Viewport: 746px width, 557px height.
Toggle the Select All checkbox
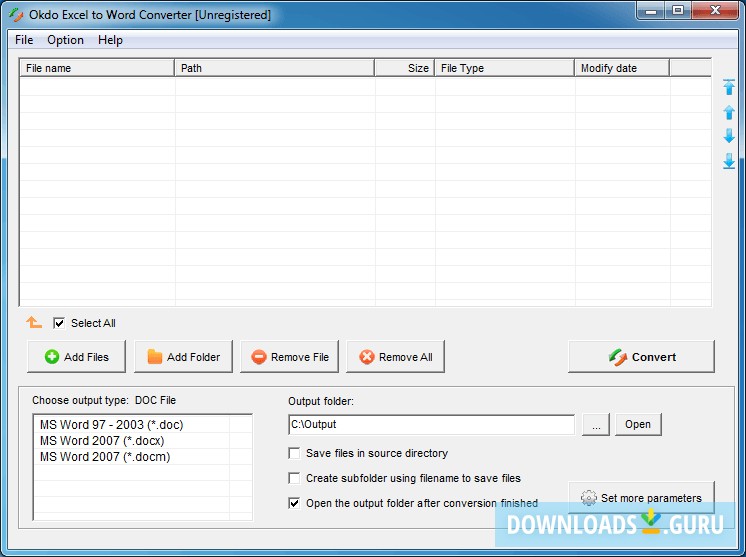coord(59,323)
